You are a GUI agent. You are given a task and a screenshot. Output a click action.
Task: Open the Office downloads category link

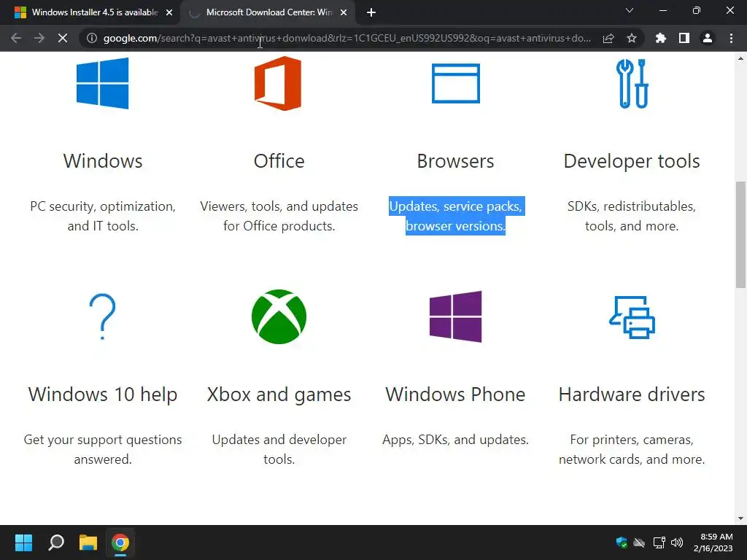click(x=279, y=161)
